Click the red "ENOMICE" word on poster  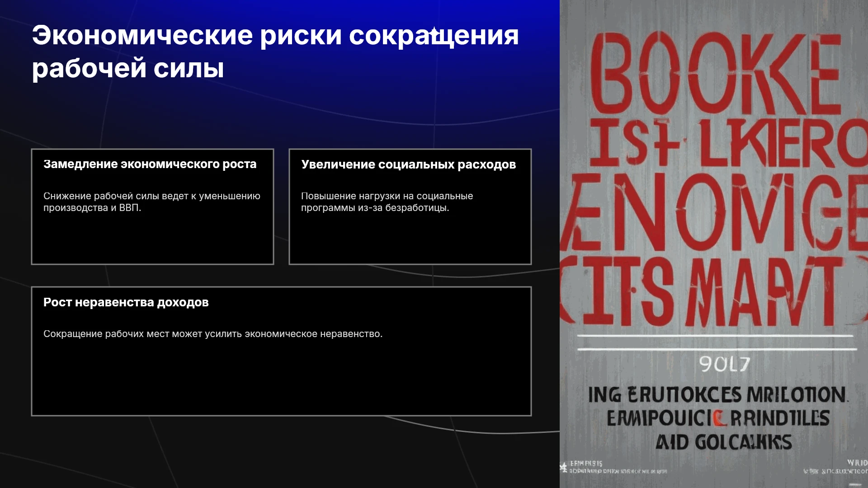pyautogui.click(x=714, y=212)
